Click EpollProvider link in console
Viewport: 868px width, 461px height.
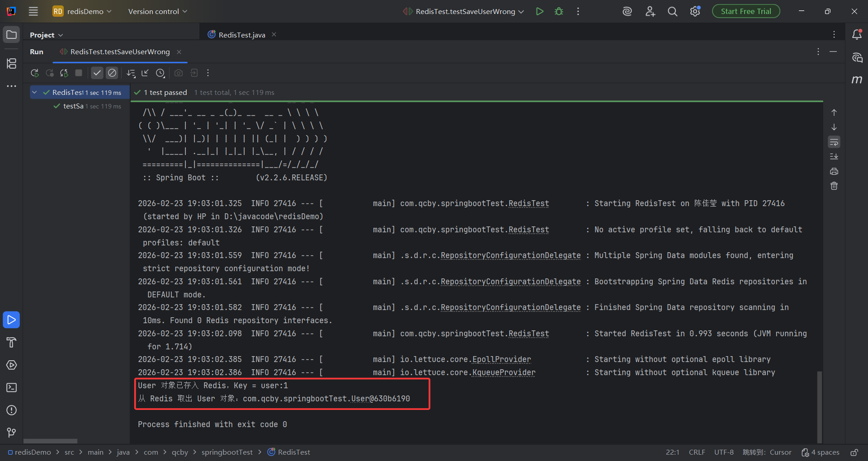tap(501, 359)
